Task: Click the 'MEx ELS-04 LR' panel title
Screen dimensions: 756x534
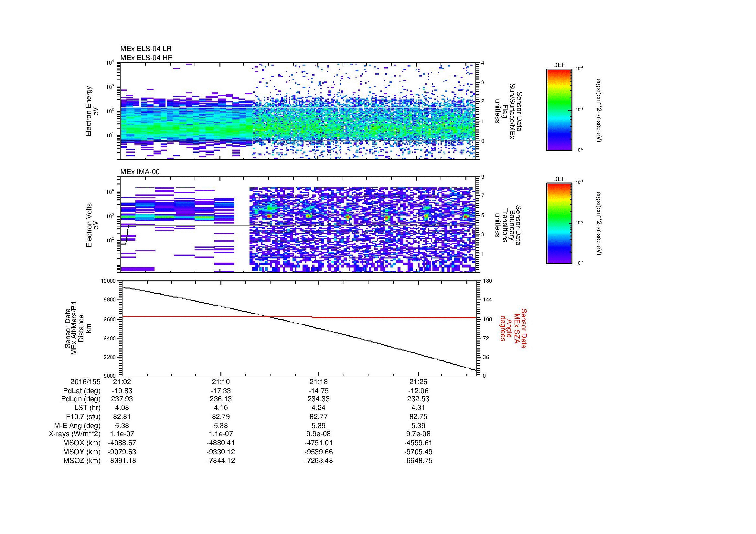Action: coord(146,49)
